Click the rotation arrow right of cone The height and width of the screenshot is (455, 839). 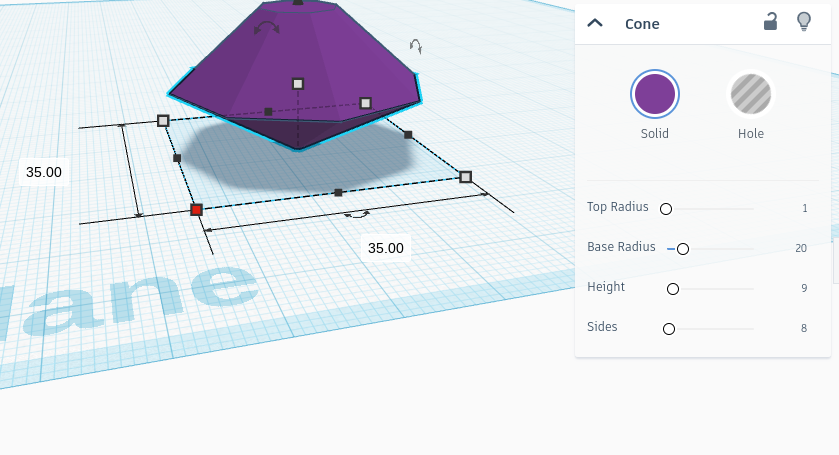pos(416,47)
